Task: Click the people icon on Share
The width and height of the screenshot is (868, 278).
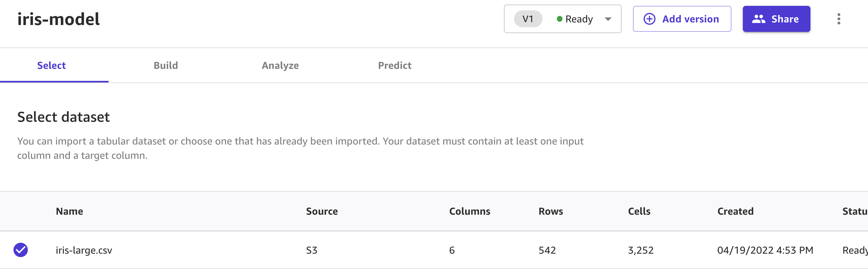Action: [758, 19]
